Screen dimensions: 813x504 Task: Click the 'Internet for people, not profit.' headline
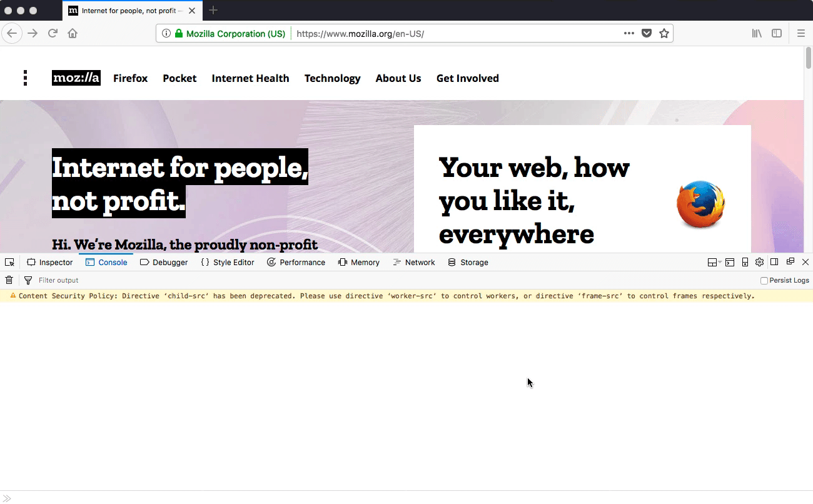[180, 184]
